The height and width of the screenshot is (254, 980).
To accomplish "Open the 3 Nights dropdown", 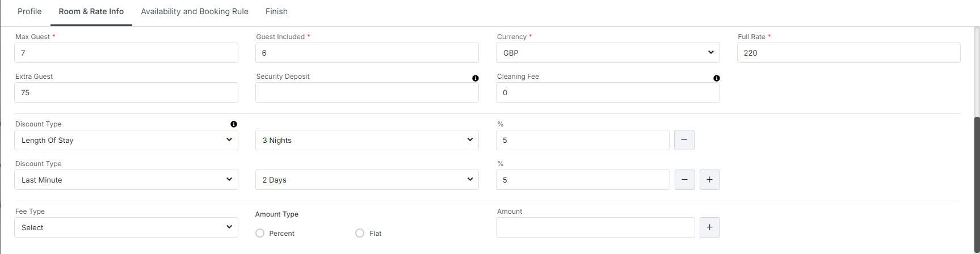I will pos(367,140).
